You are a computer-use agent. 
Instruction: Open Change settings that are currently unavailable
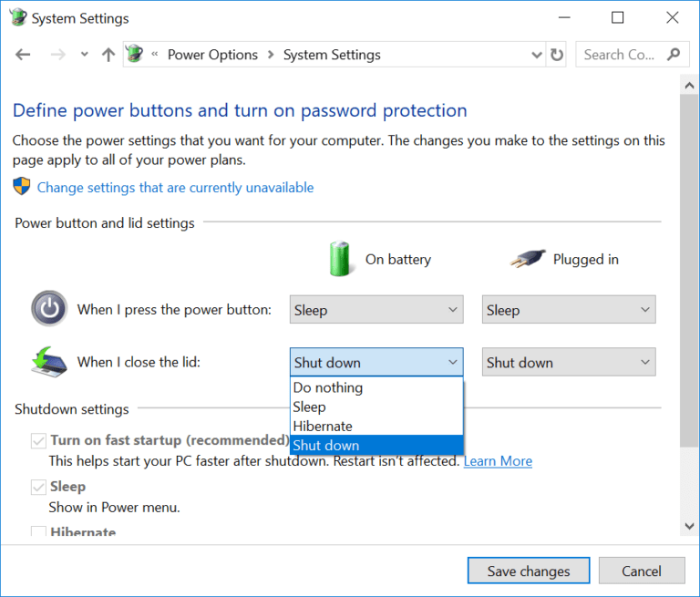tap(175, 188)
